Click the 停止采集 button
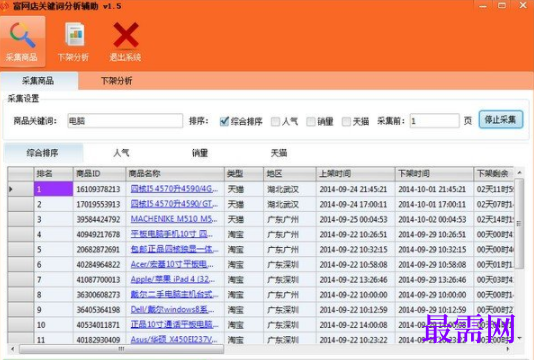Screen dimensions: 534x360 click(x=501, y=120)
